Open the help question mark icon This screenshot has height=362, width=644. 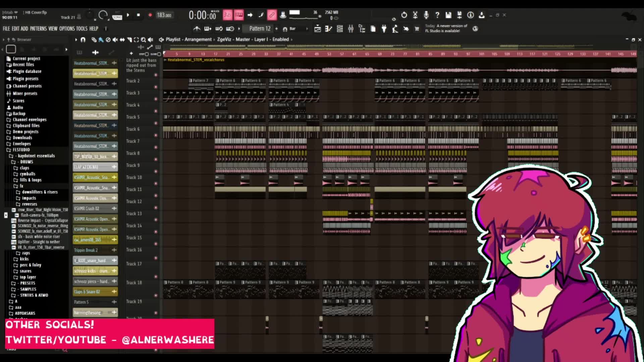coord(437,15)
